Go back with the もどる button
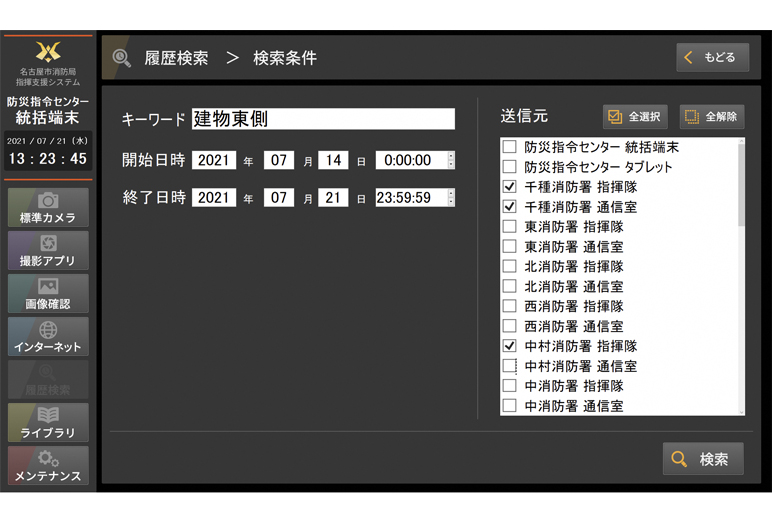This screenshot has width=772, height=520. coord(712,58)
